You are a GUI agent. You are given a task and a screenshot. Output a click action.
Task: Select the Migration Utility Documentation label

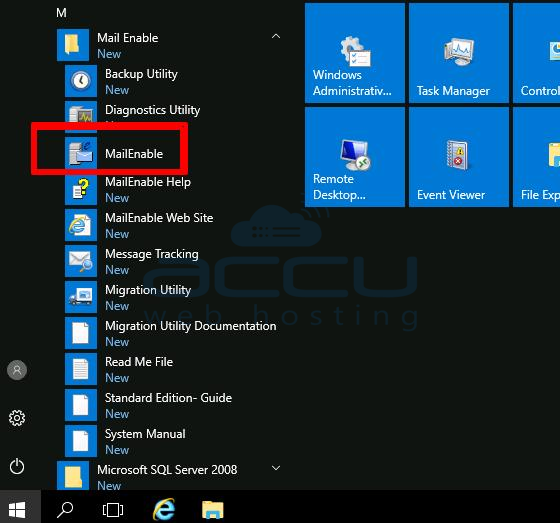tap(191, 326)
